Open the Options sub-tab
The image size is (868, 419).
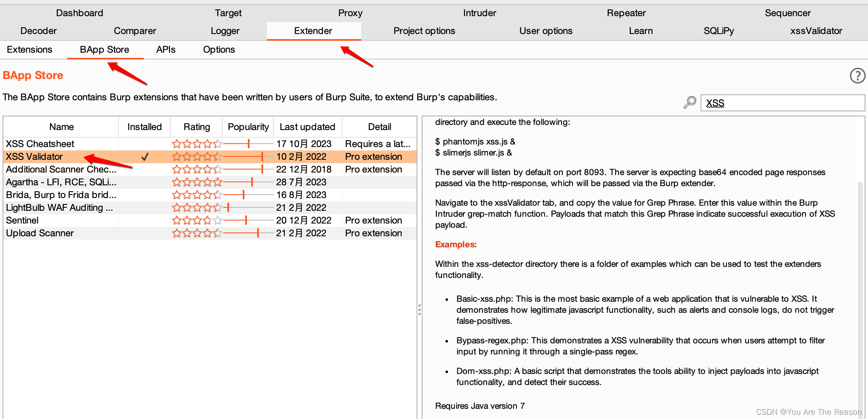click(219, 50)
